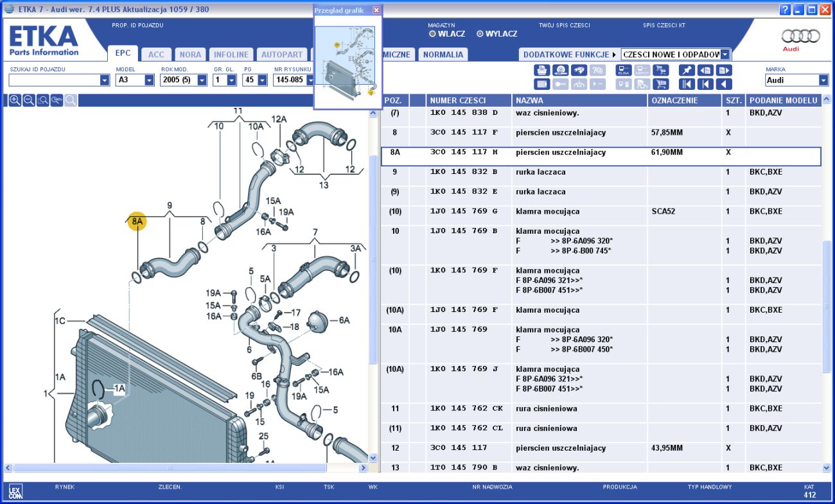Click the single-bar previous arrow icon
This screenshot has width=835, height=504.
705,84
